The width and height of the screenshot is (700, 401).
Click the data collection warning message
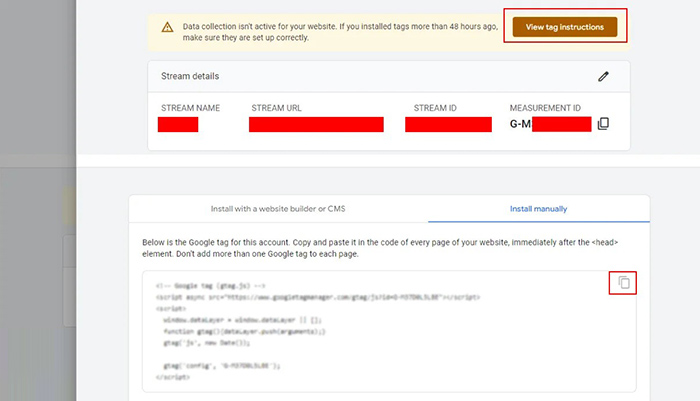tap(340, 32)
